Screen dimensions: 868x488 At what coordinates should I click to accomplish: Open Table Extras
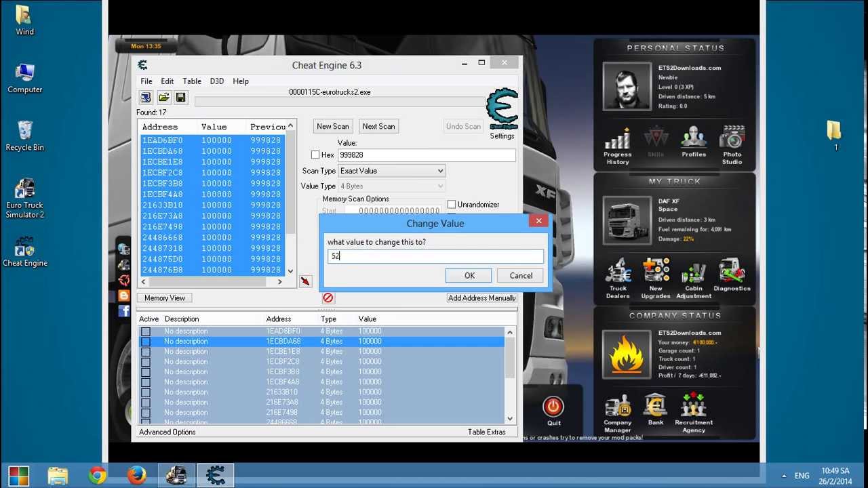click(486, 432)
